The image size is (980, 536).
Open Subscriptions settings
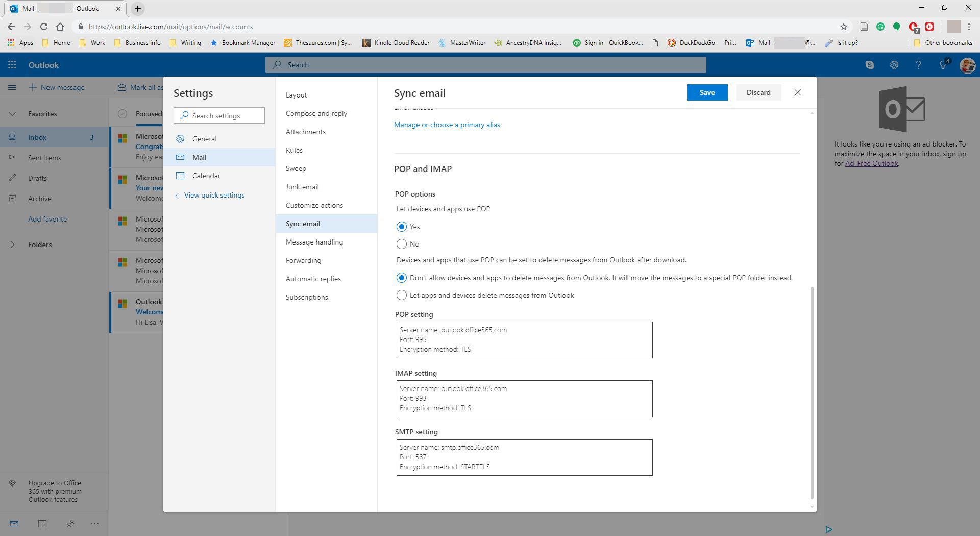coord(326,297)
